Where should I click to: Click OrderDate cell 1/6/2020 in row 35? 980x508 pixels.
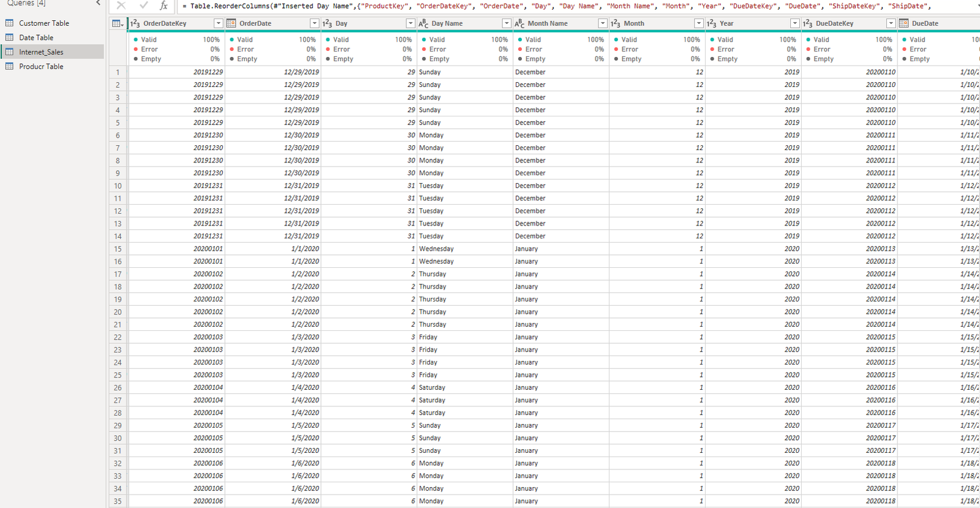pyautogui.click(x=273, y=501)
